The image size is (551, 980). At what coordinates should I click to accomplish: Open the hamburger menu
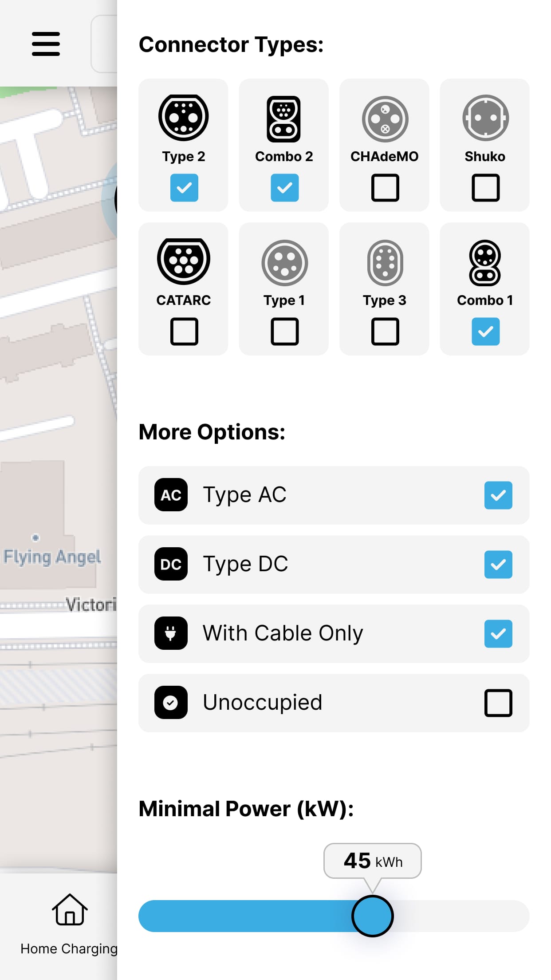coord(46,44)
